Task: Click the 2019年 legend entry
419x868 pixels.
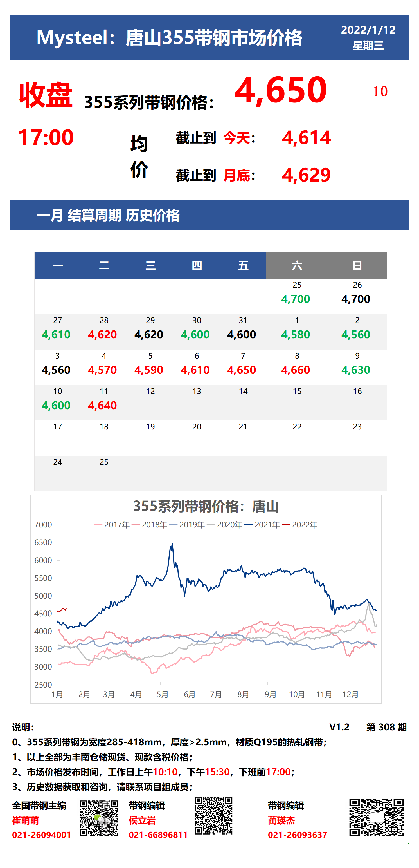Action: [187, 525]
